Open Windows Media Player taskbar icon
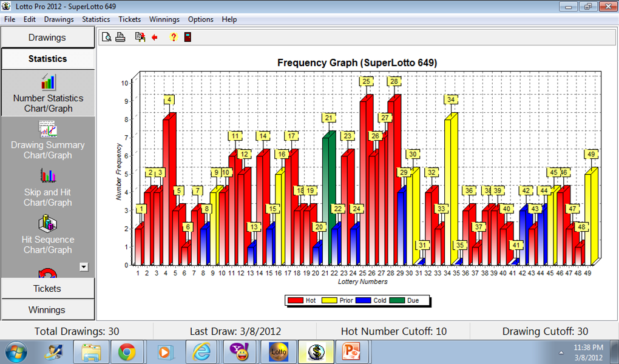Screen dimensions: 619x364 coord(164,352)
